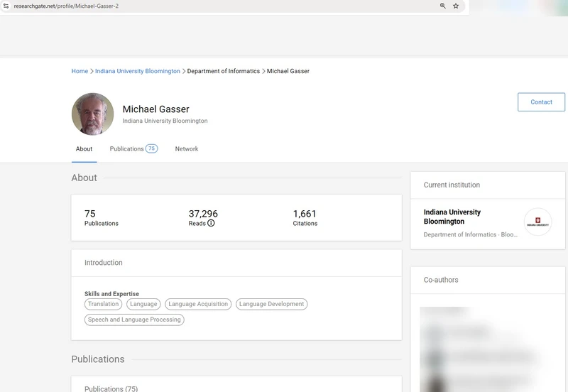Click the Publications section heading

98,359
